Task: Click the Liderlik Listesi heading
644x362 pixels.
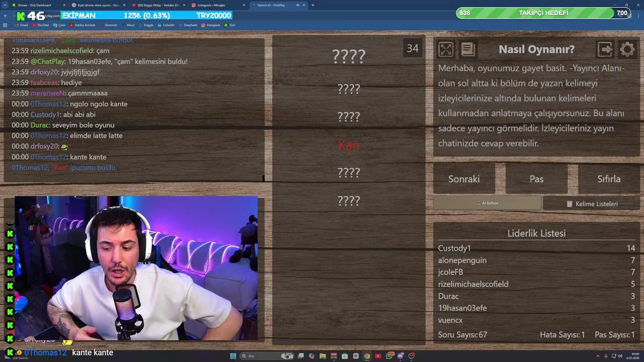Action: (x=536, y=233)
